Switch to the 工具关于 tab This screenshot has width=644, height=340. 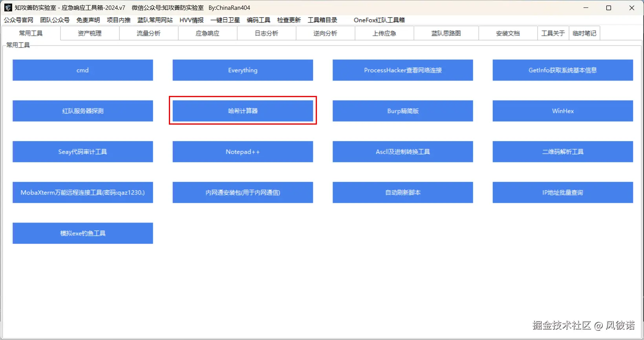(x=553, y=33)
